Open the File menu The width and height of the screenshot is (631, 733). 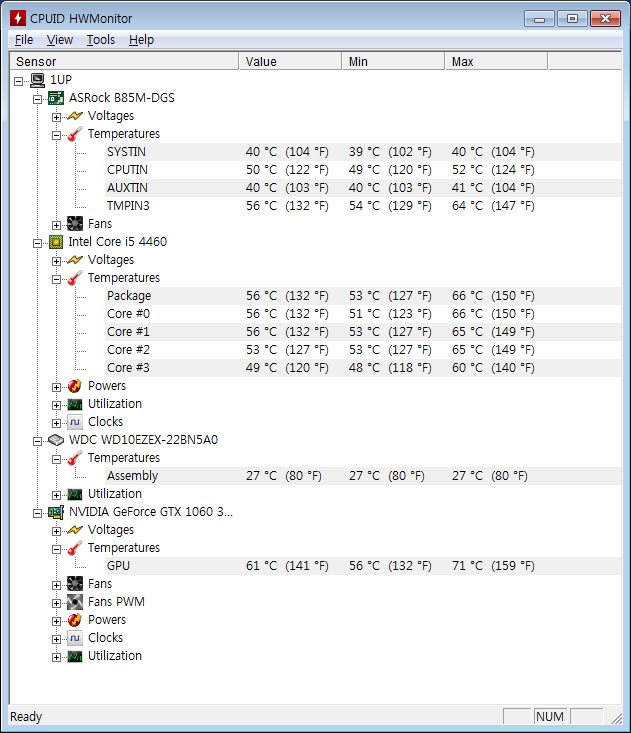click(24, 40)
